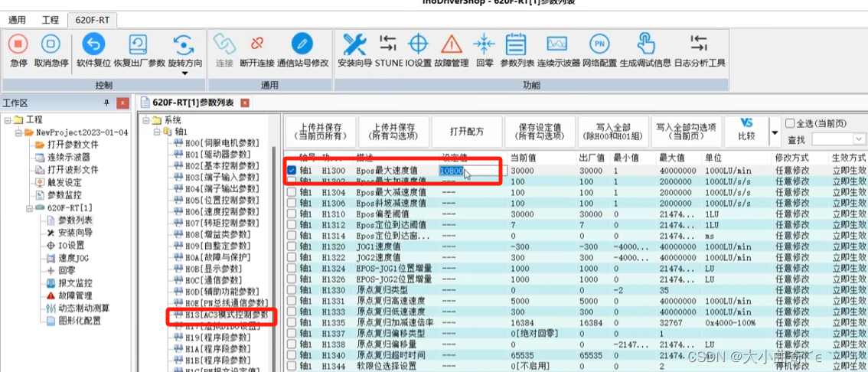Click the 软件复位 software reset icon
Image resolution: width=868 pixels, height=372 pixels.
click(x=93, y=44)
